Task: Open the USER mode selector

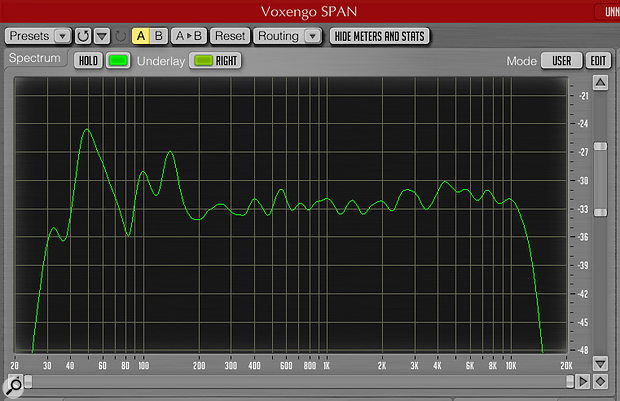Action: 561,61
